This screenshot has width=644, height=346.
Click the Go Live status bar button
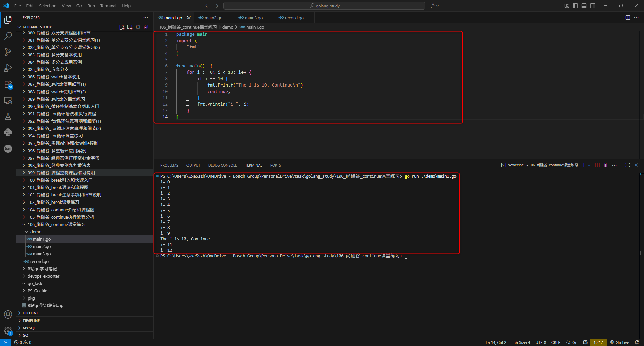coord(620,342)
